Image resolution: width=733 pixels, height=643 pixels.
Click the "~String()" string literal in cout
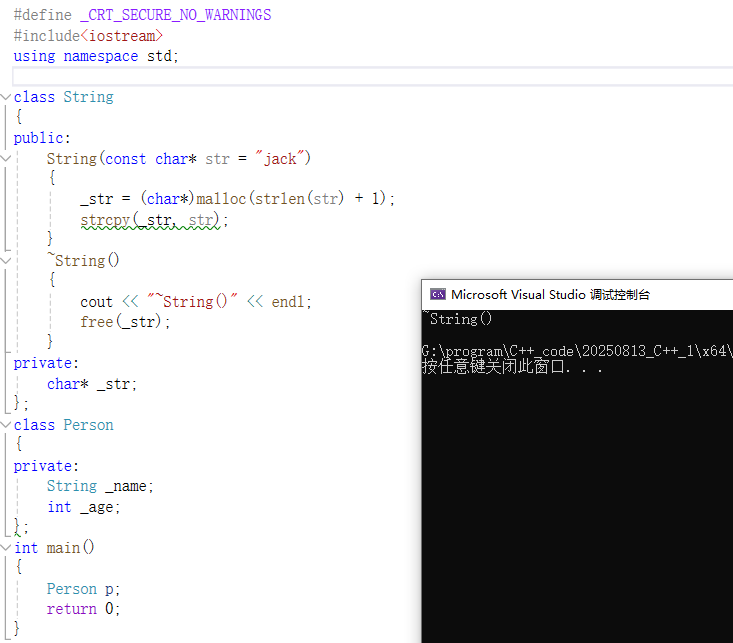coord(193,301)
